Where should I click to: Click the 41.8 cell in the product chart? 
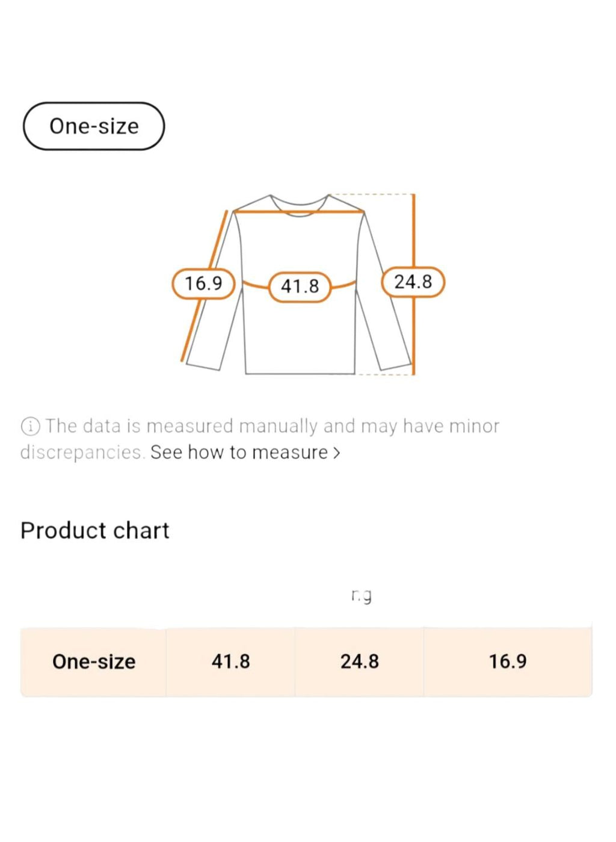tap(230, 661)
